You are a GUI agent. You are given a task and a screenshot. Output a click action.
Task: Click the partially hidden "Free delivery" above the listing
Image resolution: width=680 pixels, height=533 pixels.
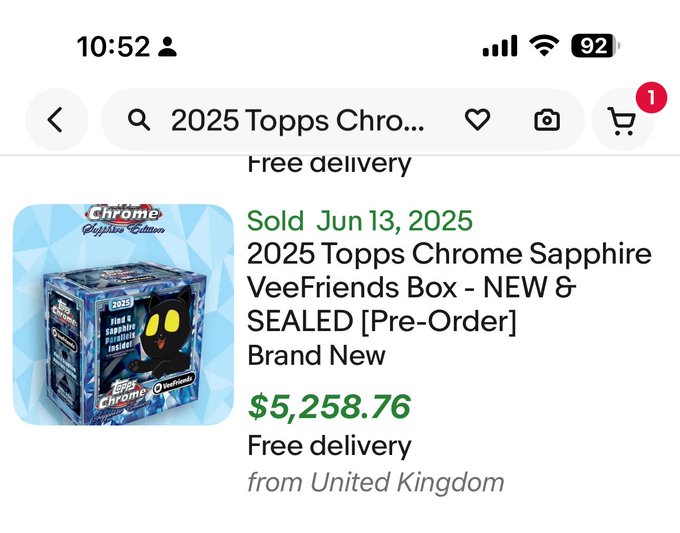pyautogui.click(x=329, y=164)
